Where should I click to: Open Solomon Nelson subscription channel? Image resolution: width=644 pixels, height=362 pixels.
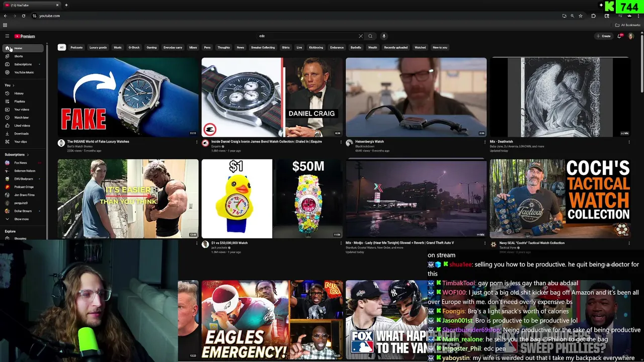pyautogui.click(x=23, y=171)
